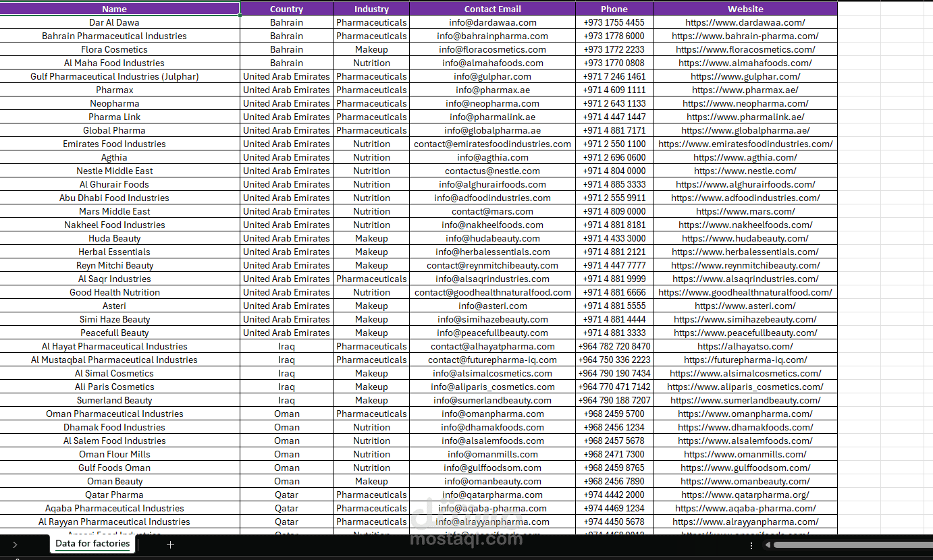Open the https://www.hudabeauty.com/ link
Image resolution: width=933 pixels, height=560 pixels.
[x=745, y=238]
